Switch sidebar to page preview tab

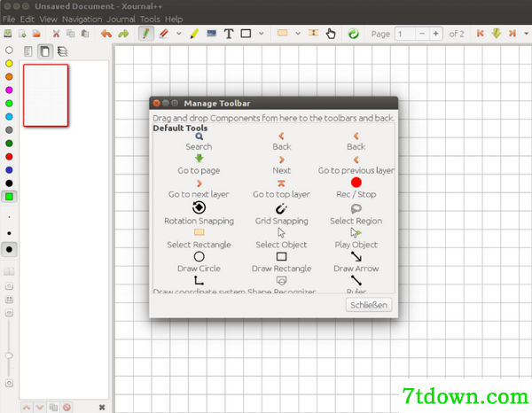click(45, 51)
